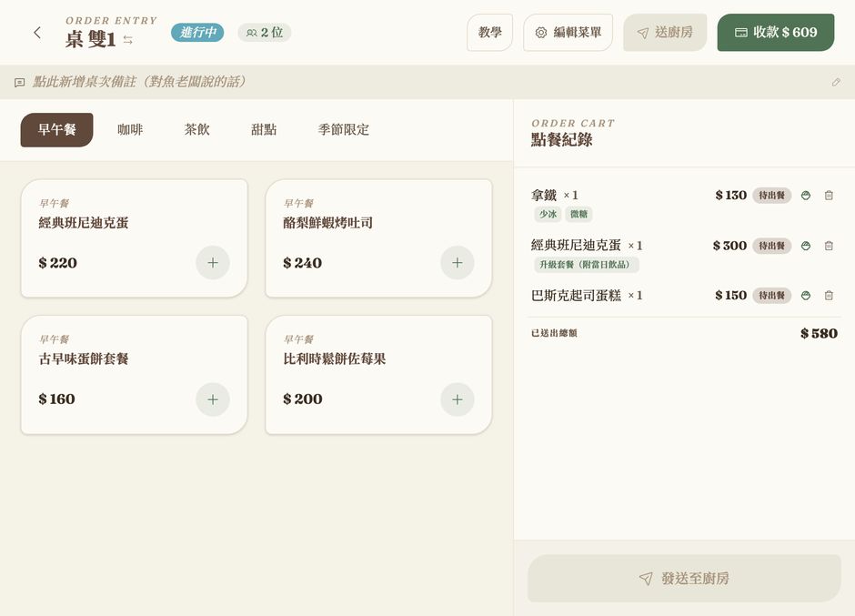Delete cart 經典班尼迪克蛋 with trash icon
The image size is (855, 616).
[829, 246]
